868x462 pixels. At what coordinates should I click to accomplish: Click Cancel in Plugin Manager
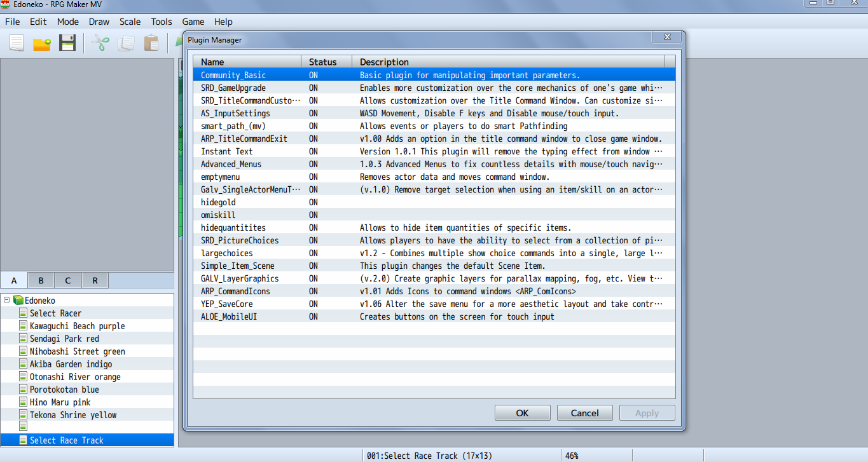[585, 413]
